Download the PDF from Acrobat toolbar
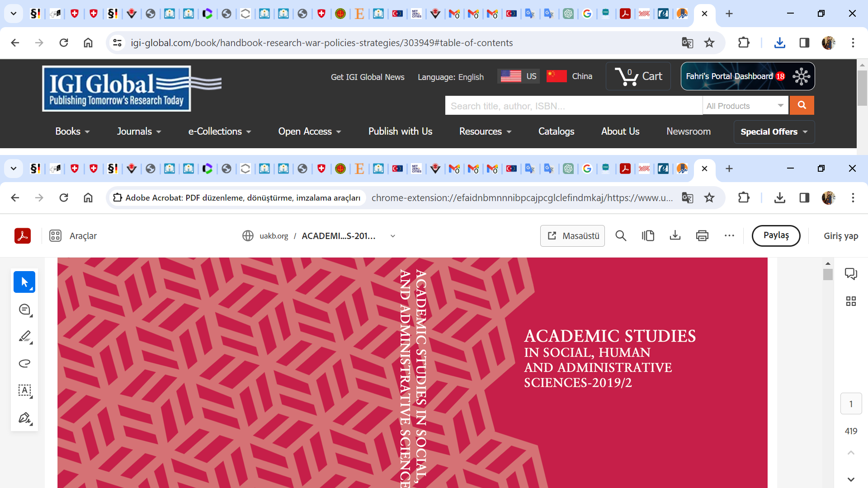This screenshot has width=868, height=488. pyautogui.click(x=675, y=236)
